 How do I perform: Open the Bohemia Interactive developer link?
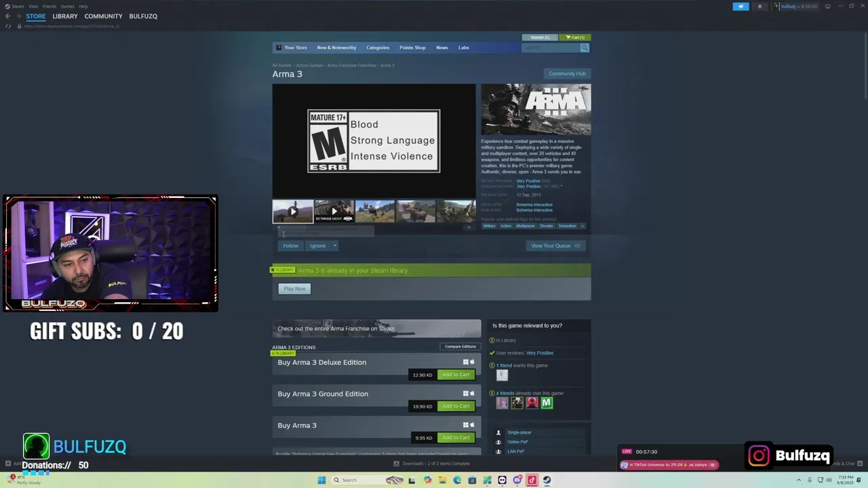point(534,205)
